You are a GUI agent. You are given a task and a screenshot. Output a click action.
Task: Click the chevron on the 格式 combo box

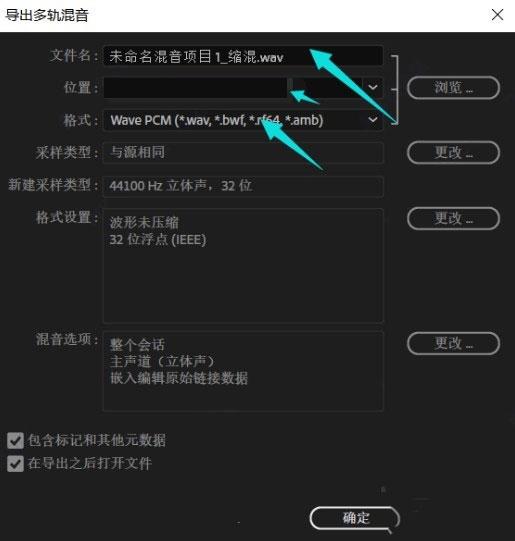[x=373, y=120]
